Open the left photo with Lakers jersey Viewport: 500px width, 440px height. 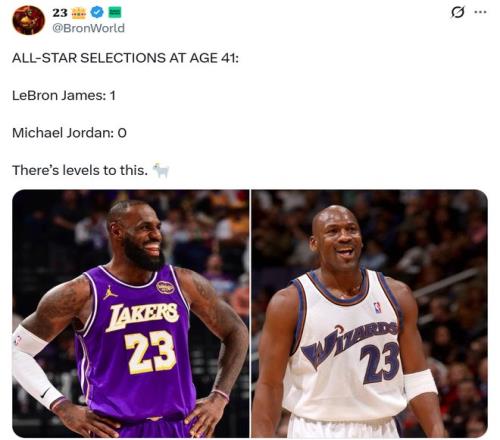point(131,314)
